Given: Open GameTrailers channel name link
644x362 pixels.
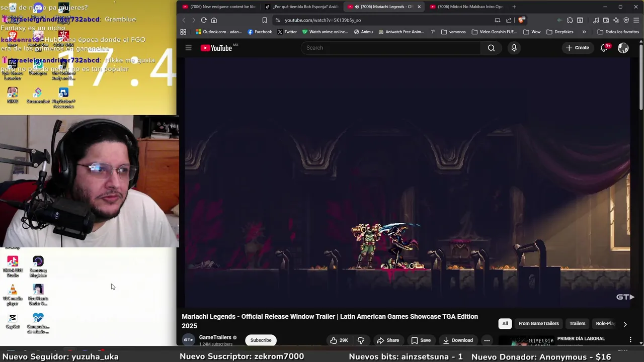Looking at the screenshot, I should tap(215, 337).
